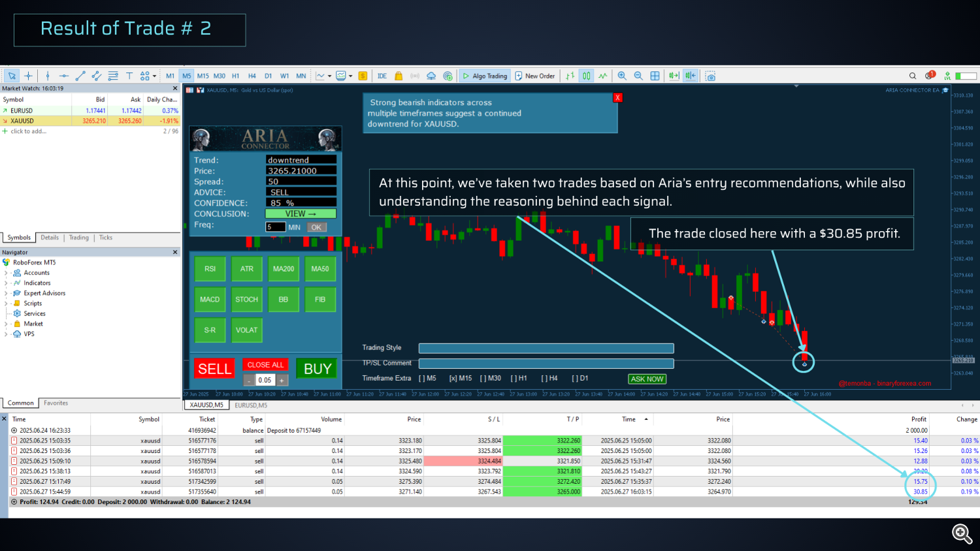Zoom in on the chart
This screenshot has width=980, height=551.
point(622,76)
